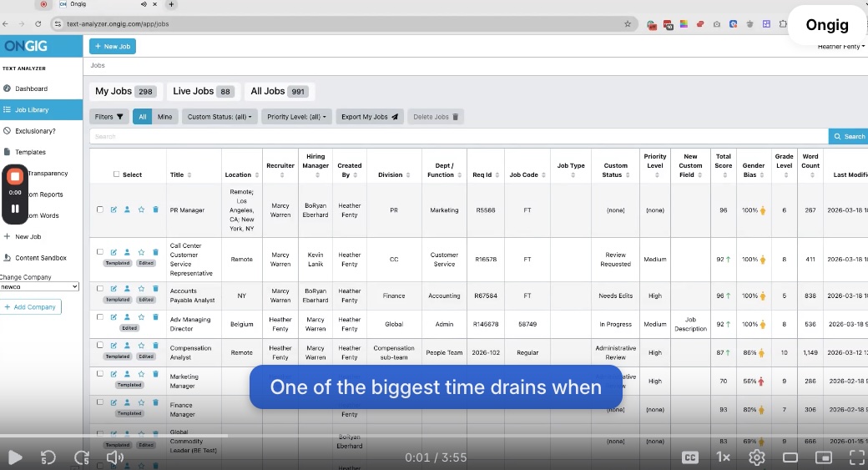This screenshot has width=868, height=470.
Task: Click the star icon in PR Manager row
Action: [141, 210]
